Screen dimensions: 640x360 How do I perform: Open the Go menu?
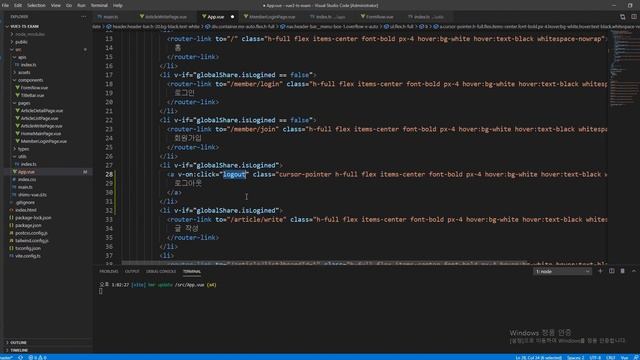coord(69,5)
